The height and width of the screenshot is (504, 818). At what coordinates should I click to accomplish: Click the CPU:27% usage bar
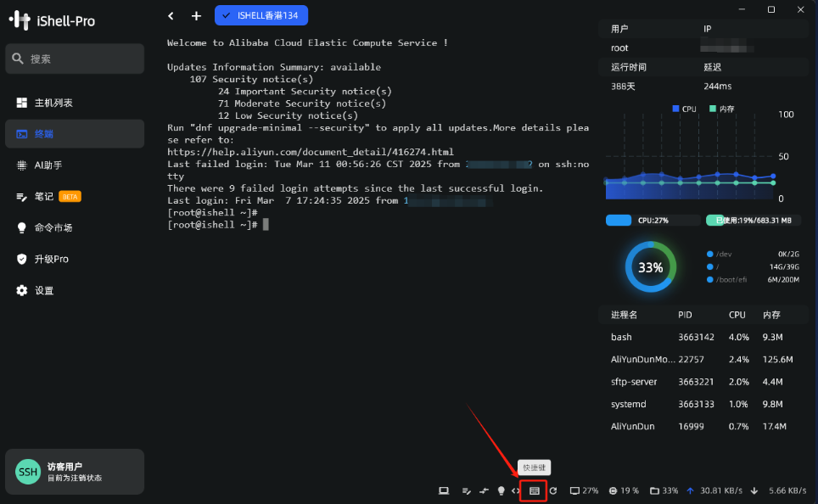pos(653,220)
